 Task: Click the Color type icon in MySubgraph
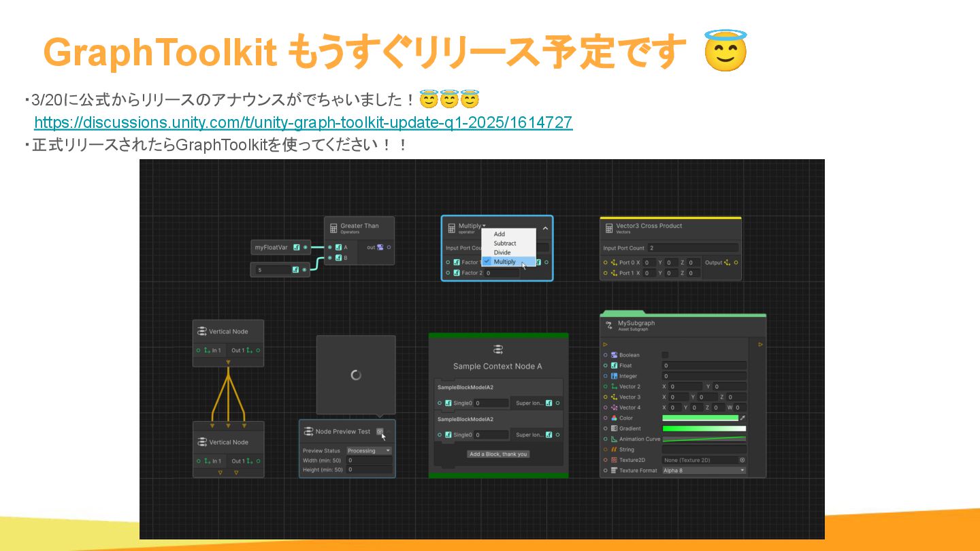point(614,418)
